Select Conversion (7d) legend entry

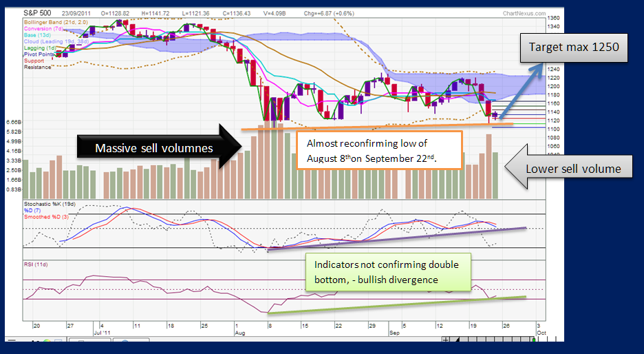[43, 29]
